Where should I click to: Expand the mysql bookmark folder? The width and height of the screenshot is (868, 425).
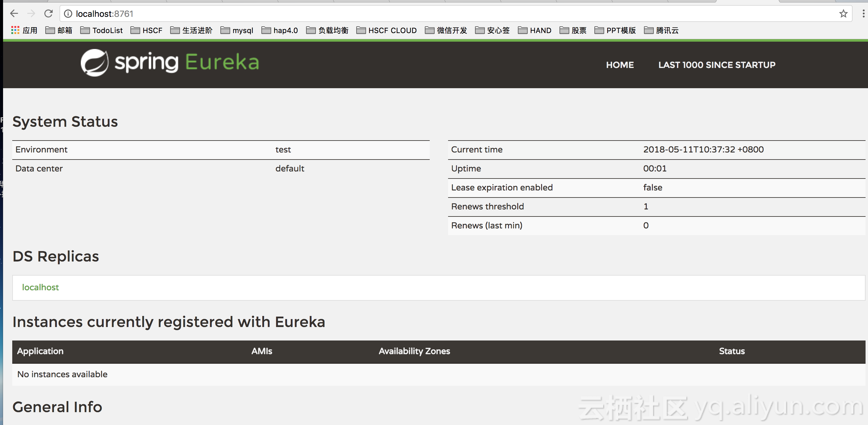click(x=237, y=30)
